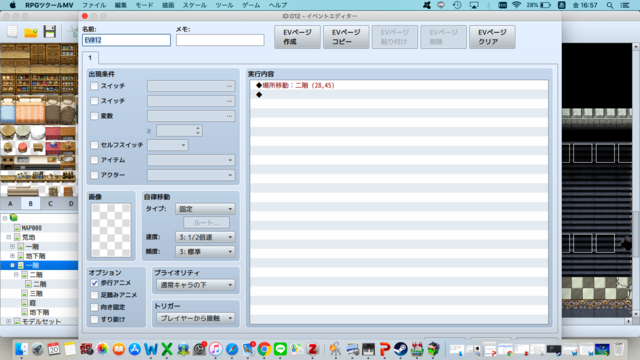Expand the モデルセット tree node
The height and width of the screenshot is (360, 640).
8,322
